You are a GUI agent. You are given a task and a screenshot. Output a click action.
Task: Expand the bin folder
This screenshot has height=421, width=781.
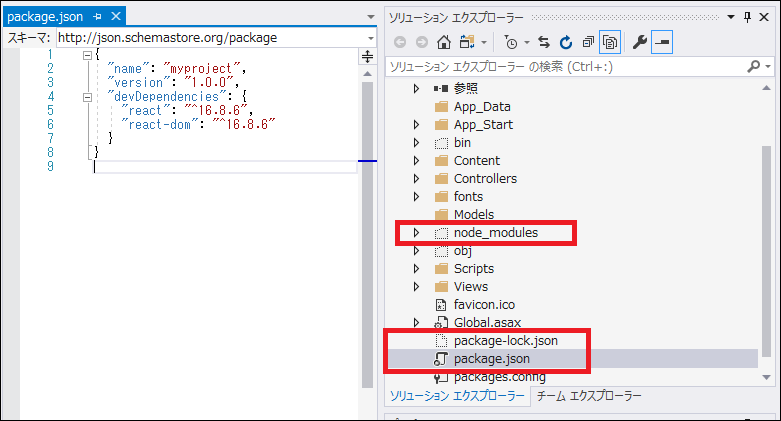point(416,142)
